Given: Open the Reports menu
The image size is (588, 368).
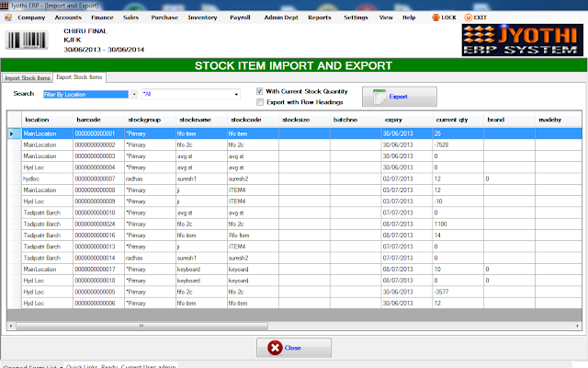Looking at the screenshot, I should point(320,17).
